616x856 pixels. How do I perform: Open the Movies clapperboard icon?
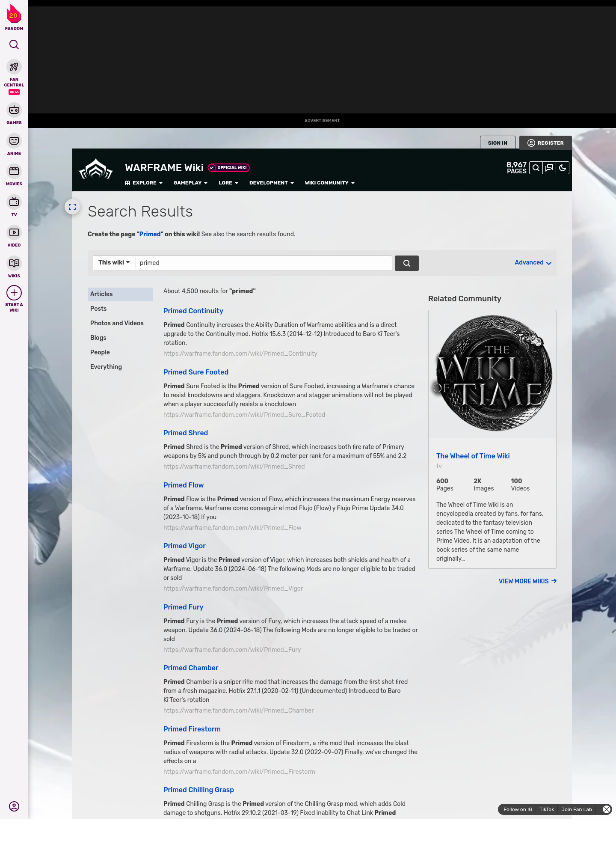pos(14,171)
